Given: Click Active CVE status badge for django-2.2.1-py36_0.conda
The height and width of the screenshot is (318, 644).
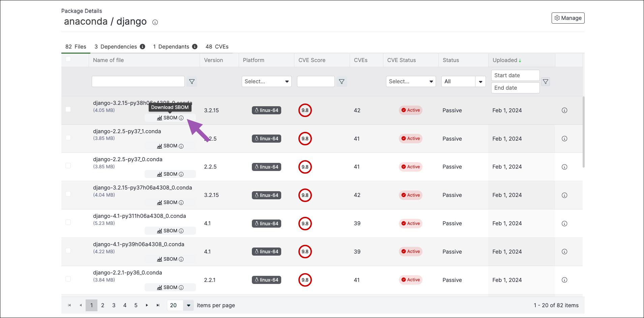Looking at the screenshot, I should [x=410, y=280].
